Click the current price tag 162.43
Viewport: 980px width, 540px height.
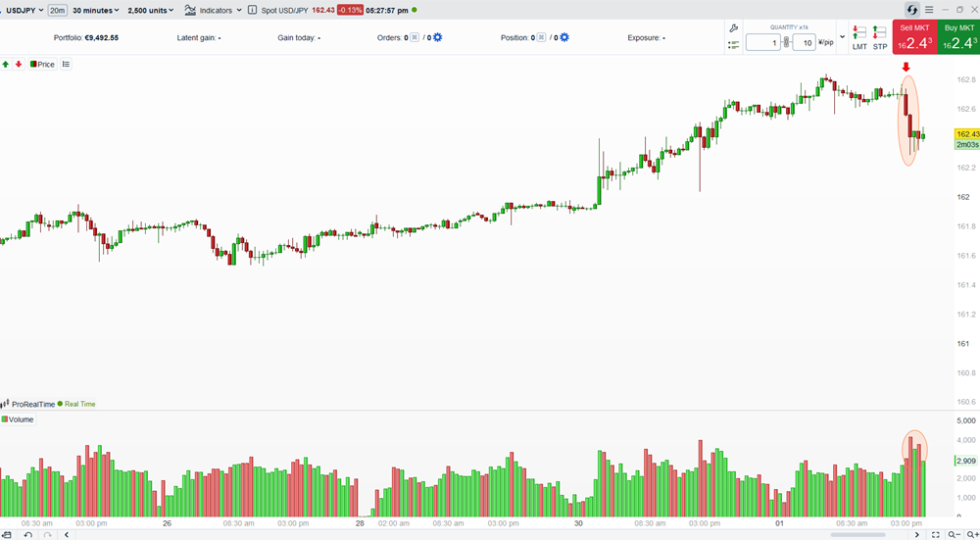coord(967,133)
